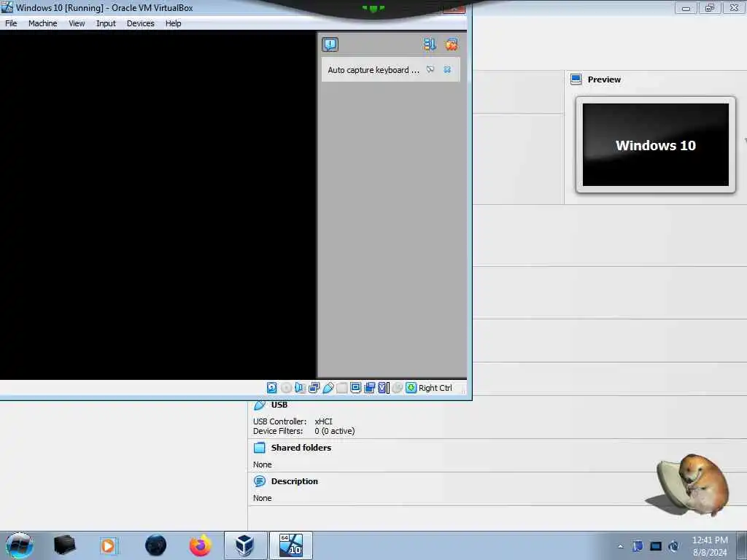This screenshot has height=560, width=747.
Task: Toggle the notification center icon in VM window
Action: 330,44
